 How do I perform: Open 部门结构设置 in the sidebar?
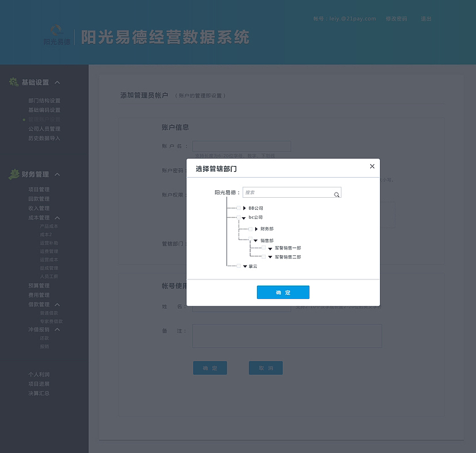point(44,101)
